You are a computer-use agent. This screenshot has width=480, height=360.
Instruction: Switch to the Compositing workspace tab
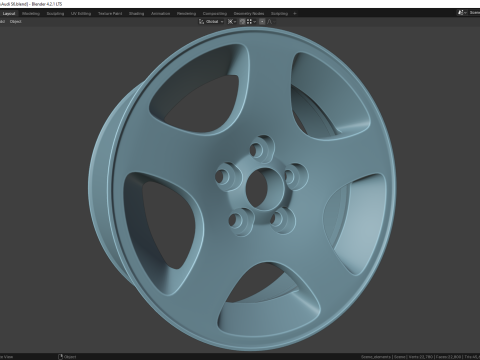coord(215,14)
